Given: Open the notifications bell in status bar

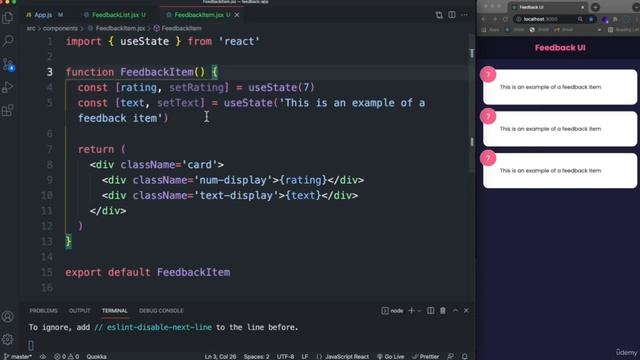Looking at the screenshot, I should 464,356.
